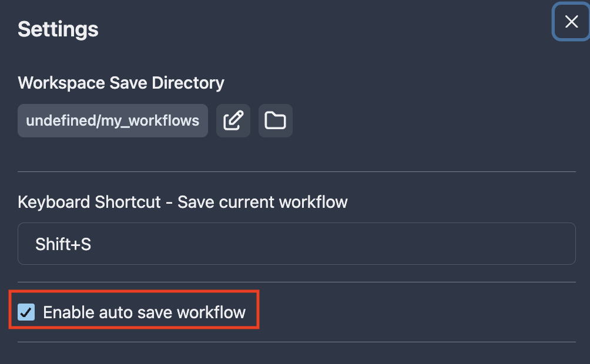Click the "Settings" heading
590x364 pixels.
(x=58, y=29)
